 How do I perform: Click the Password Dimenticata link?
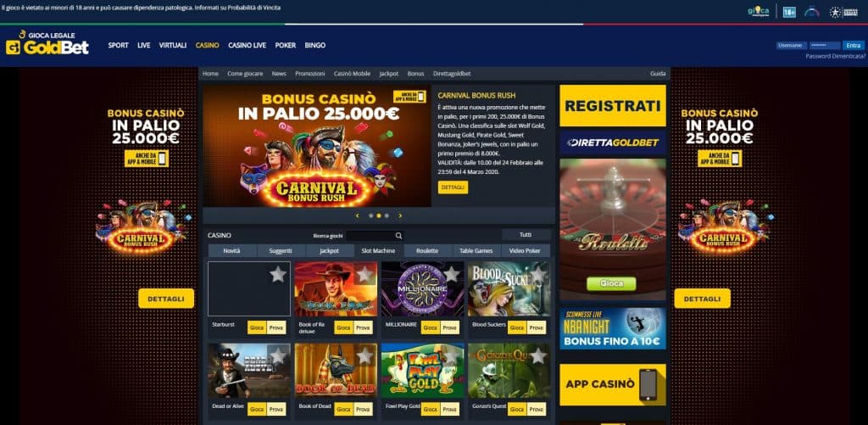[835, 57]
